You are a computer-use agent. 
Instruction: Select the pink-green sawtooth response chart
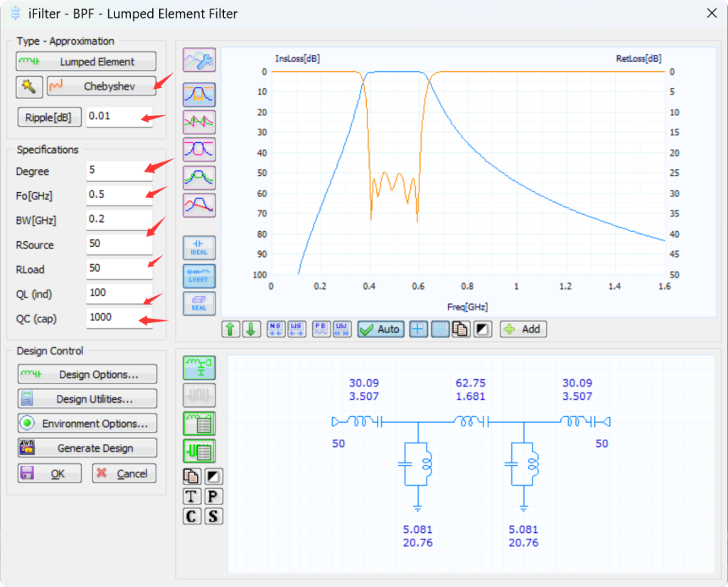point(199,122)
